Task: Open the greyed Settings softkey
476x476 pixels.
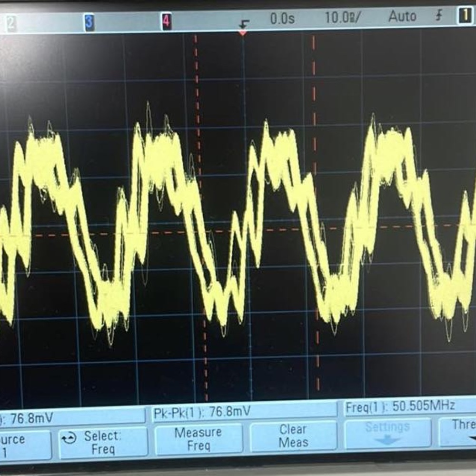Action: [x=387, y=433]
